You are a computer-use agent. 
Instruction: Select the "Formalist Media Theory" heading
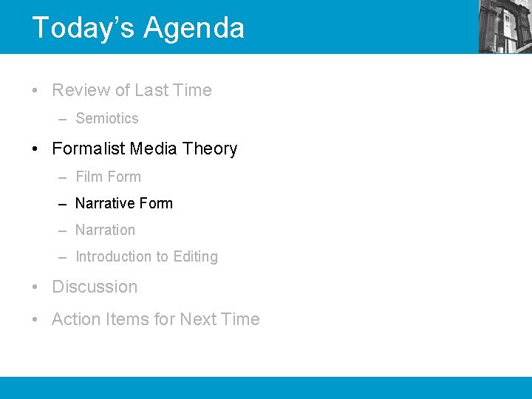(145, 149)
